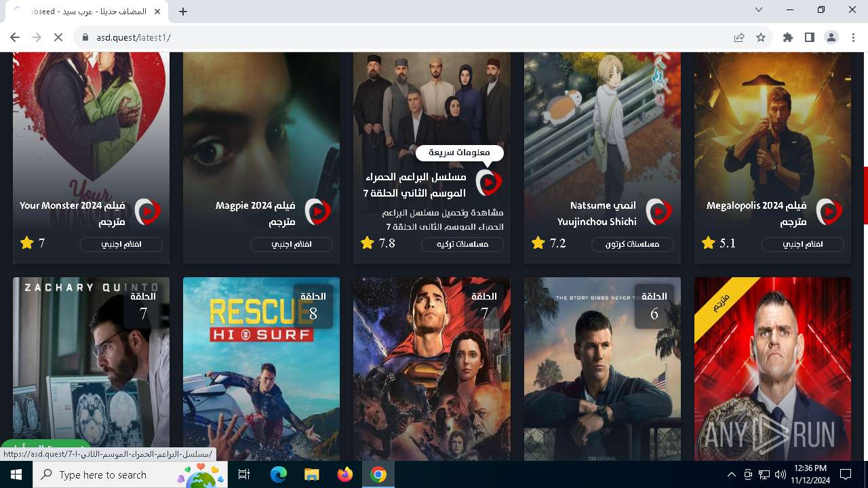The width and height of the screenshot is (868, 488).
Task: Open انمي Natsume Yuujinchou Shichi title
Action: (x=597, y=213)
